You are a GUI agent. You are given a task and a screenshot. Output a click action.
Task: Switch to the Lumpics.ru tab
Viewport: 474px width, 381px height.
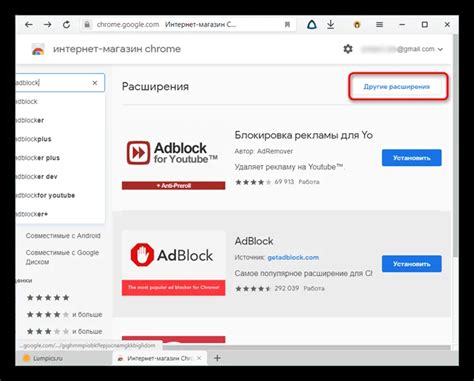point(63,358)
